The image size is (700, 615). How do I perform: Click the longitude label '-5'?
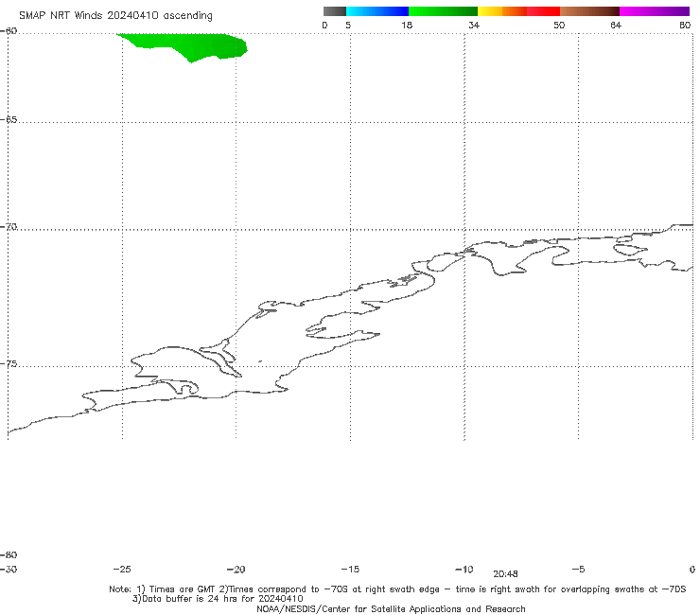point(578,569)
